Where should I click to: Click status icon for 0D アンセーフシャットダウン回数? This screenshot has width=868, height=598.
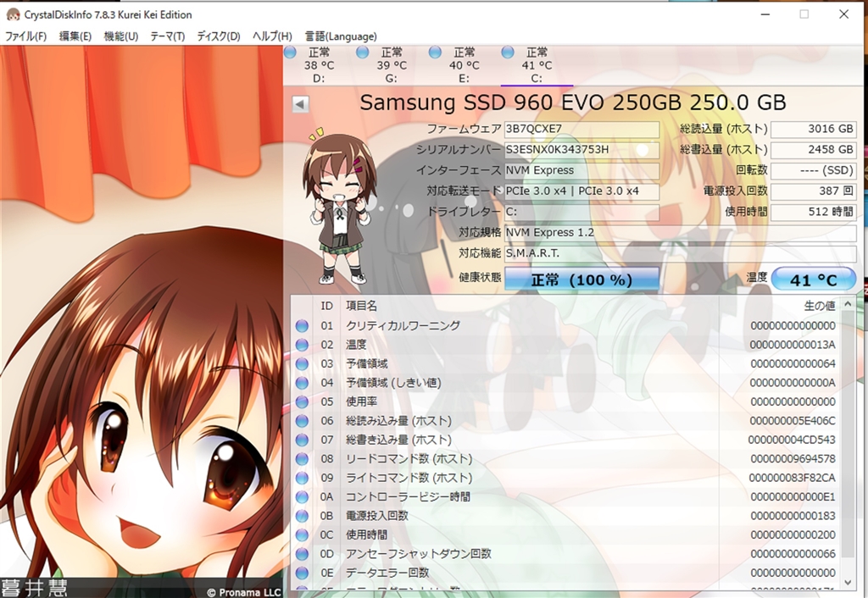click(x=302, y=554)
